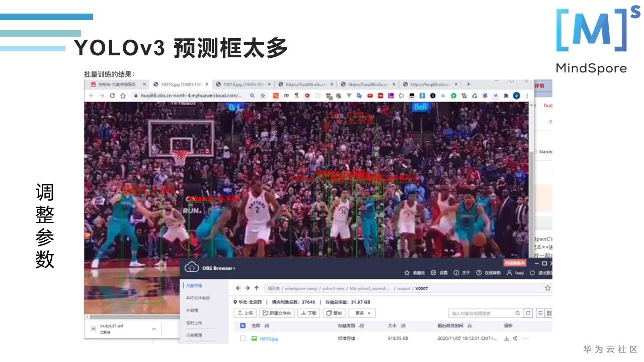This screenshot has width=644, height=362.
Task: Open Chrome's three-dot menu
Action: [x=526, y=96]
